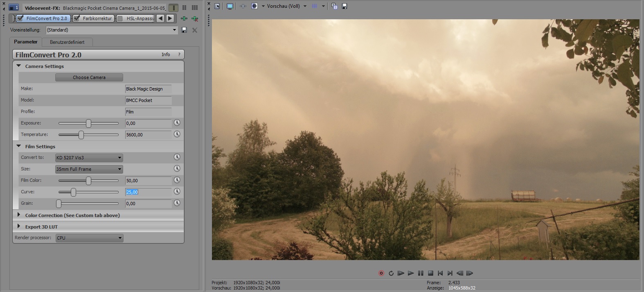The width and height of the screenshot is (644, 292).
Task: Open the plug-in chain icon
Action: coord(184,18)
